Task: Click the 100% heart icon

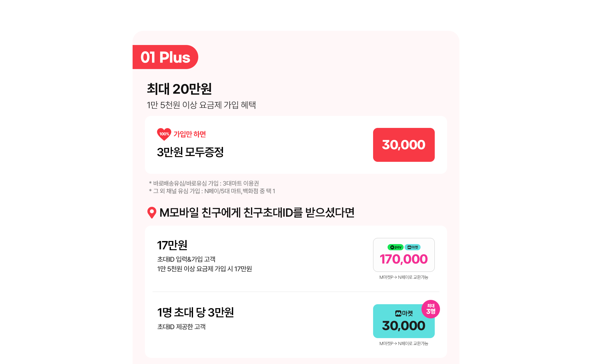Action: 164,134
